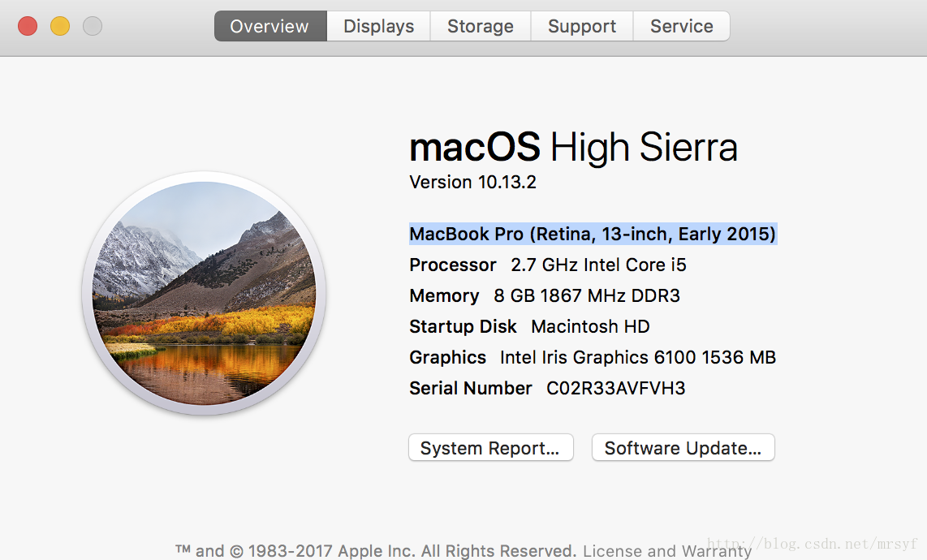
Task: Select the highlighted MacBook Pro model line
Action: (593, 235)
